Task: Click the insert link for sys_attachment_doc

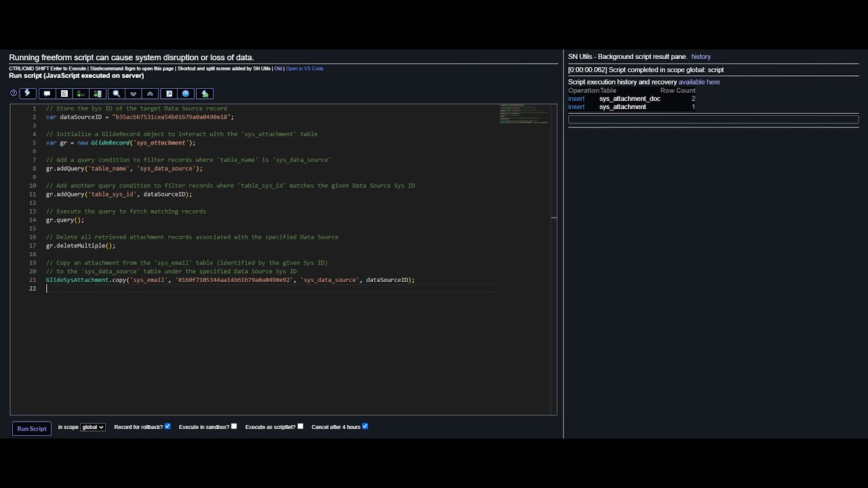Action: click(x=576, y=99)
